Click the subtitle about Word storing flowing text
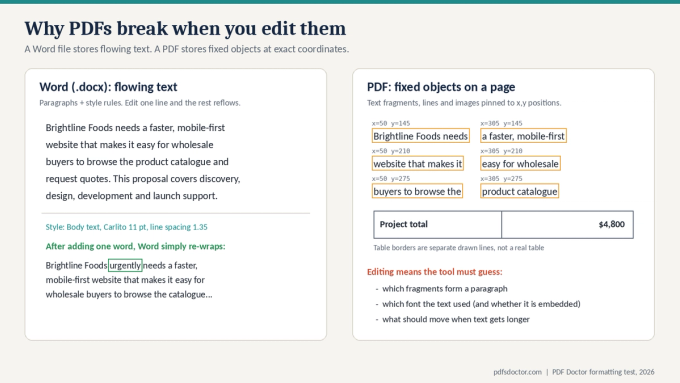Image resolution: width=680 pixels, height=383 pixels. (x=186, y=49)
